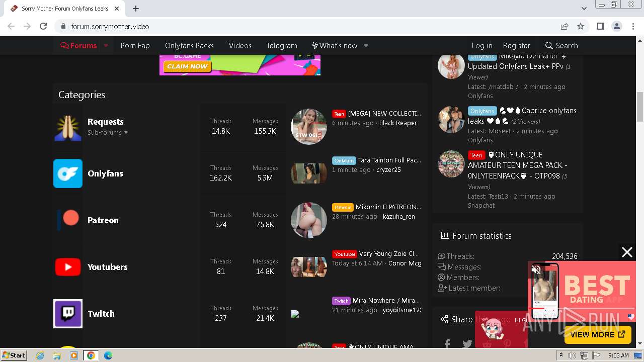Click the Twitch message count 21.4K

pos(265,318)
